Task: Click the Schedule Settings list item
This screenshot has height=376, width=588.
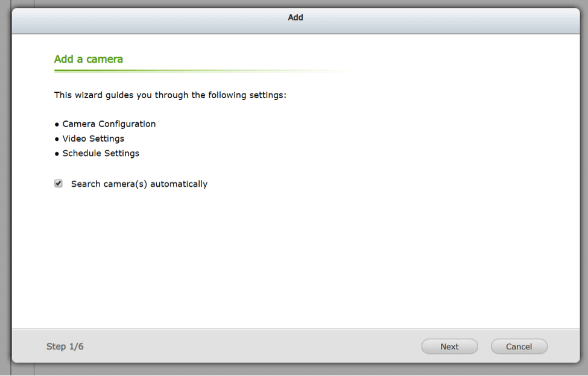Action: pyautogui.click(x=101, y=153)
